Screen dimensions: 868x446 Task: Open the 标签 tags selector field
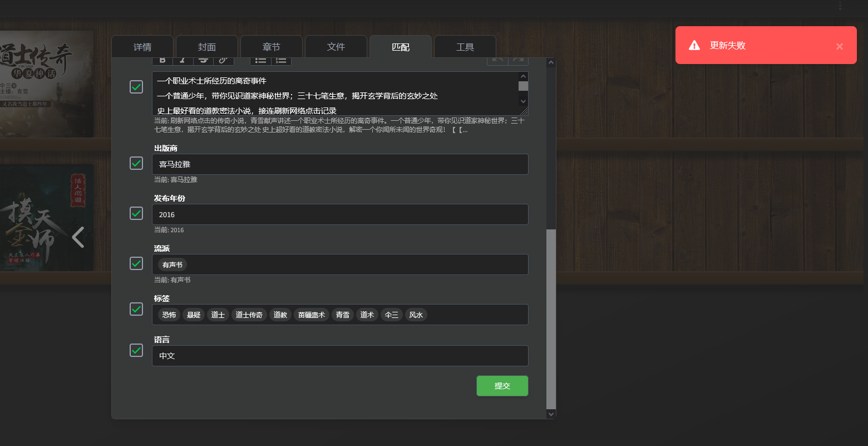340,315
